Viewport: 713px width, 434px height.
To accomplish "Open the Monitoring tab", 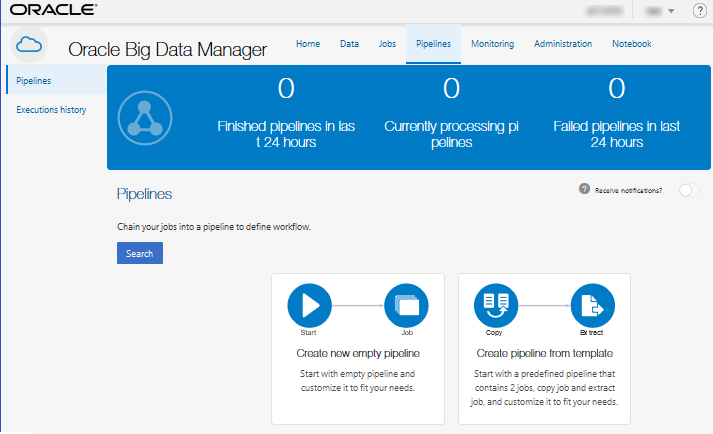I will pyautogui.click(x=492, y=44).
